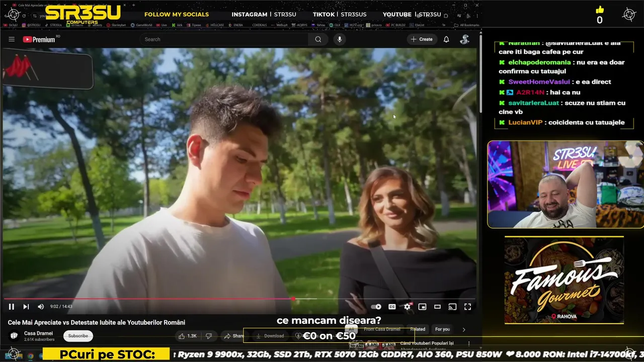Subscribe to Casa Dramei
The image size is (644, 362).
(x=78, y=336)
